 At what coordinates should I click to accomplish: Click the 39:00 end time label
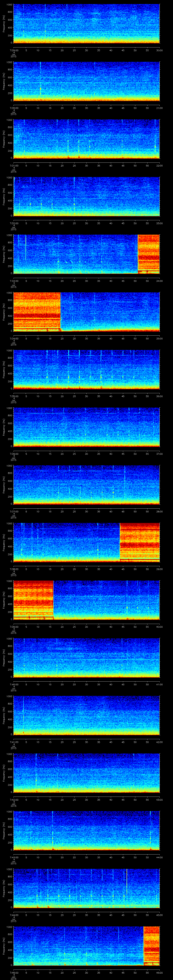(x=159, y=569)
